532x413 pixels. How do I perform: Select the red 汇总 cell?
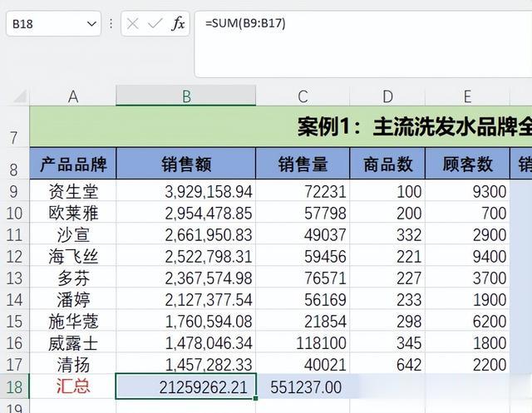coord(73,386)
